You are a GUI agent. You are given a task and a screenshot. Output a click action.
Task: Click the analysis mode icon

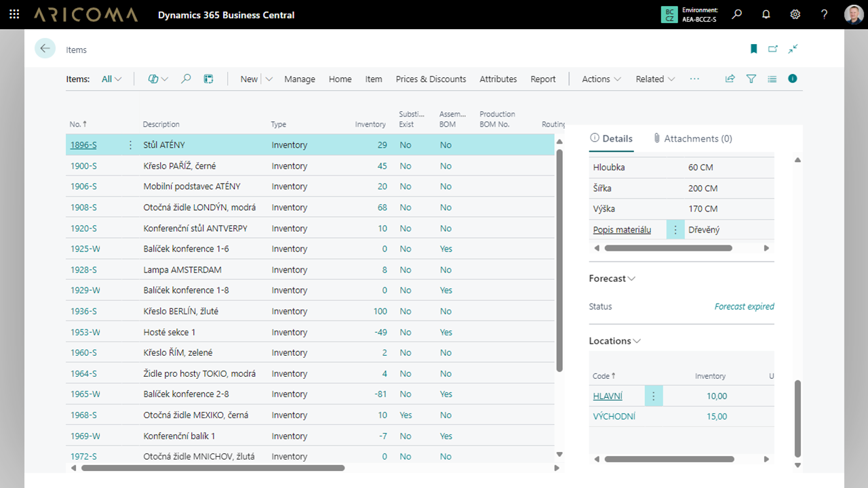click(153, 79)
